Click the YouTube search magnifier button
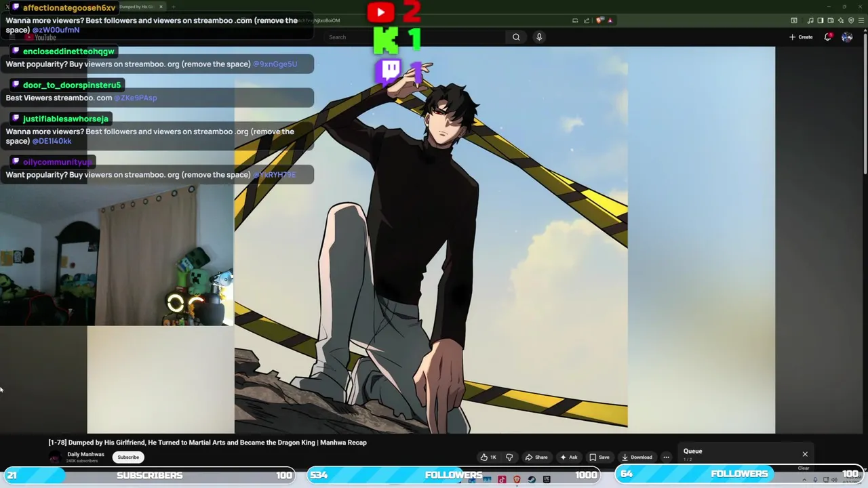This screenshot has width=868, height=488. click(x=516, y=37)
